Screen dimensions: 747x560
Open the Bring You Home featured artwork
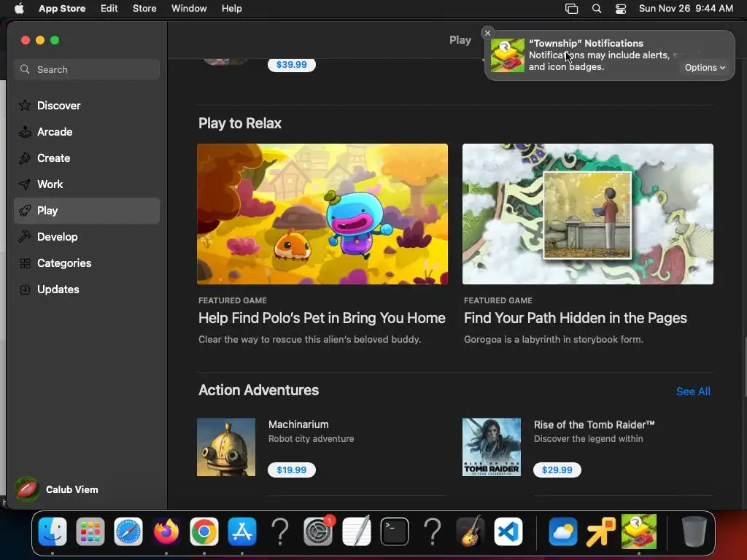point(322,214)
